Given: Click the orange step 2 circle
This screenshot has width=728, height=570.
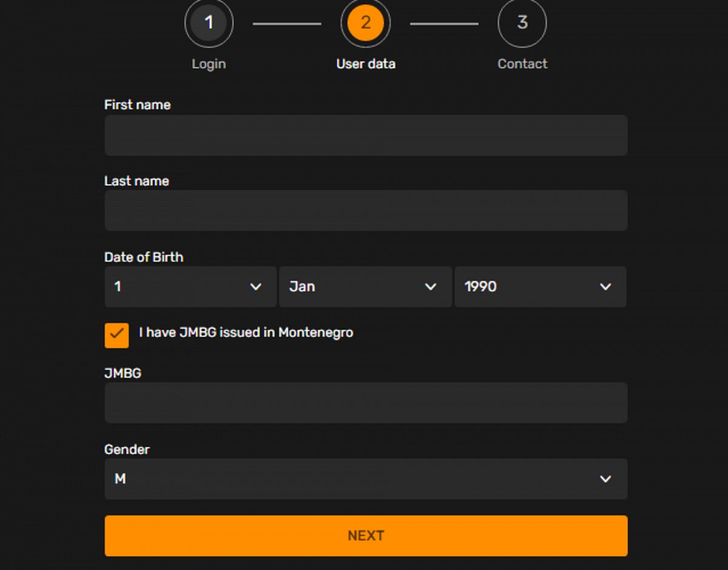Looking at the screenshot, I should pyautogui.click(x=365, y=23).
